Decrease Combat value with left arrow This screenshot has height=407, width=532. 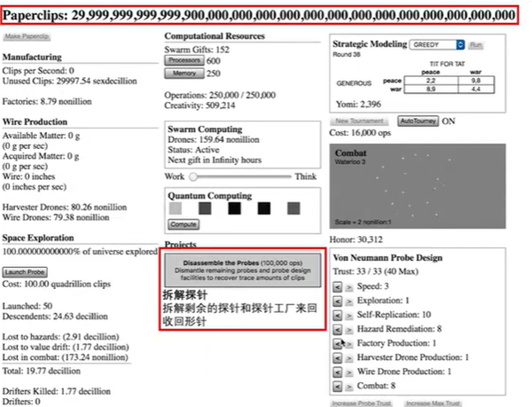tap(337, 387)
